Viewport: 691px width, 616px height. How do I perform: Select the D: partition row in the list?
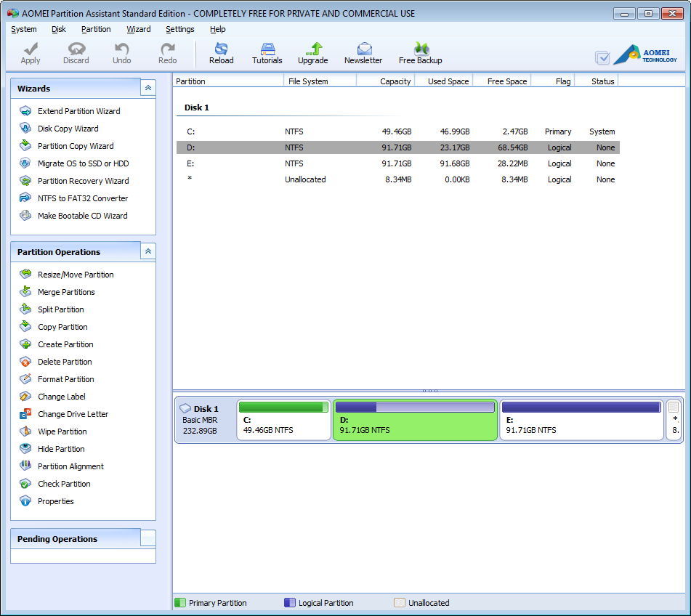click(x=398, y=147)
